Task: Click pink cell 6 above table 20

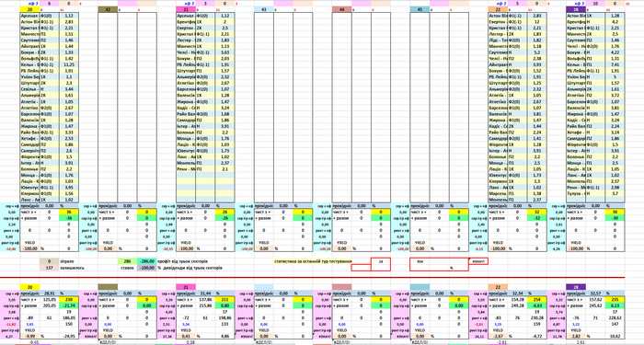Action: point(50,4)
